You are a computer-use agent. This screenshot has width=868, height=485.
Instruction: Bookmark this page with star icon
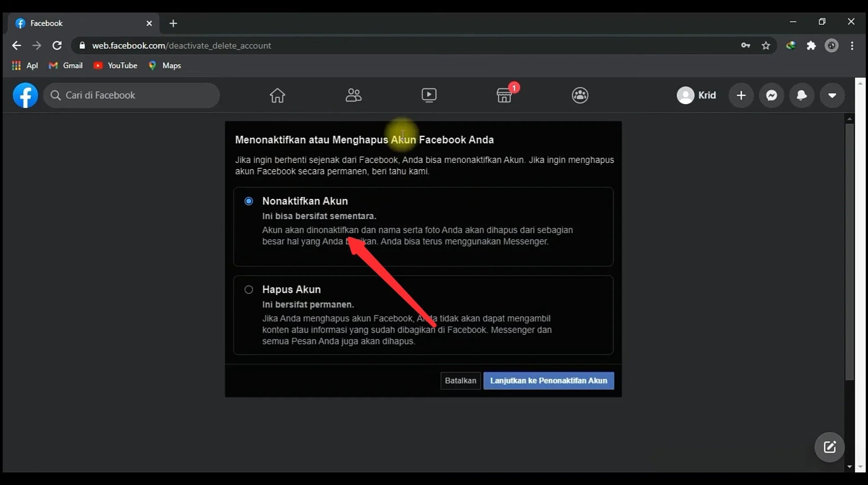point(766,45)
